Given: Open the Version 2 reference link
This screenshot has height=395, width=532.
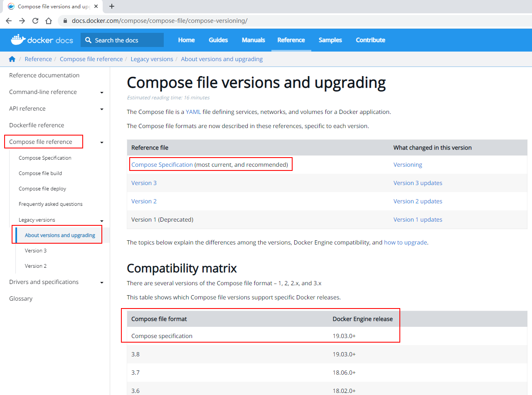Looking at the screenshot, I should click(144, 201).
